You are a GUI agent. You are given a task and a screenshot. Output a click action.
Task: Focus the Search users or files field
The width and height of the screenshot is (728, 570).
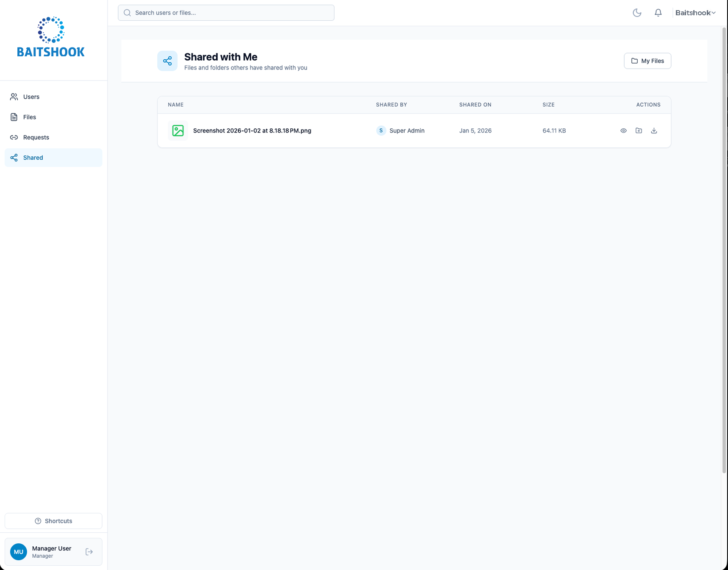coord(226,13)
